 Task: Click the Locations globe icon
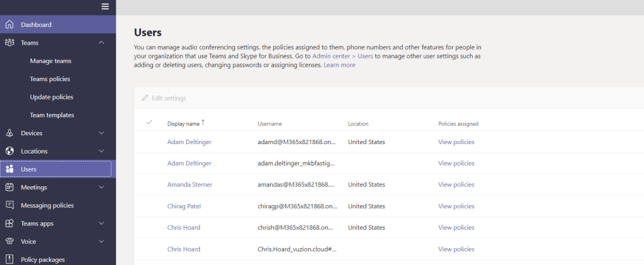coord(9,151)
